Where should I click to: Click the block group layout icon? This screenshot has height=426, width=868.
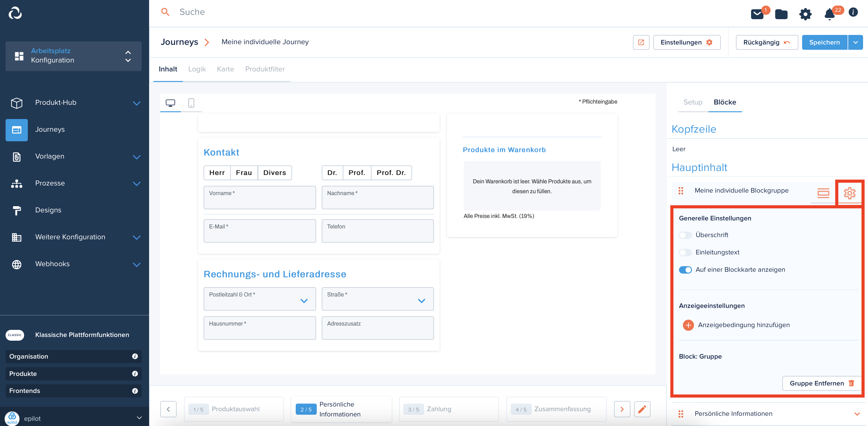pyautogui.click(x=823, y=193)
